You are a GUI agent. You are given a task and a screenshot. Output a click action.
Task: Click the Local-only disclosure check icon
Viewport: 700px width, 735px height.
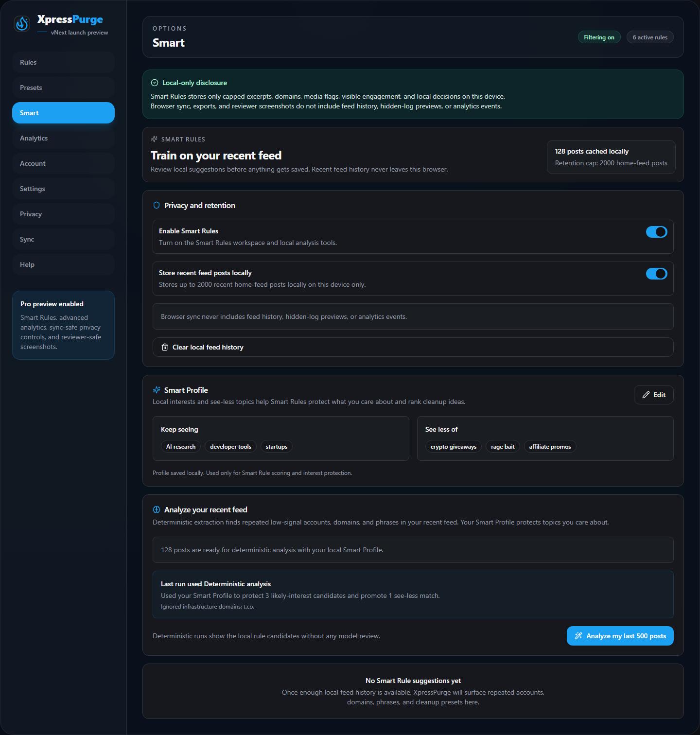pyautogui.click(x=155, y=83)
